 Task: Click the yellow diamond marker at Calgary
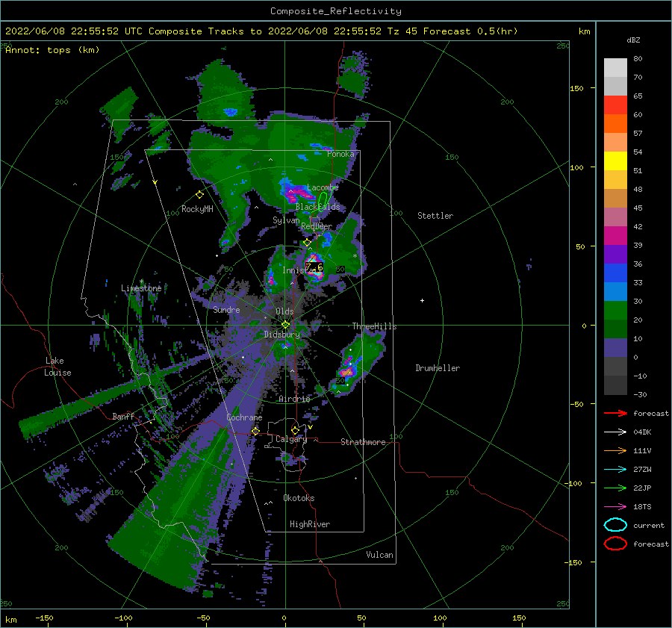click(x=295, y=430)
